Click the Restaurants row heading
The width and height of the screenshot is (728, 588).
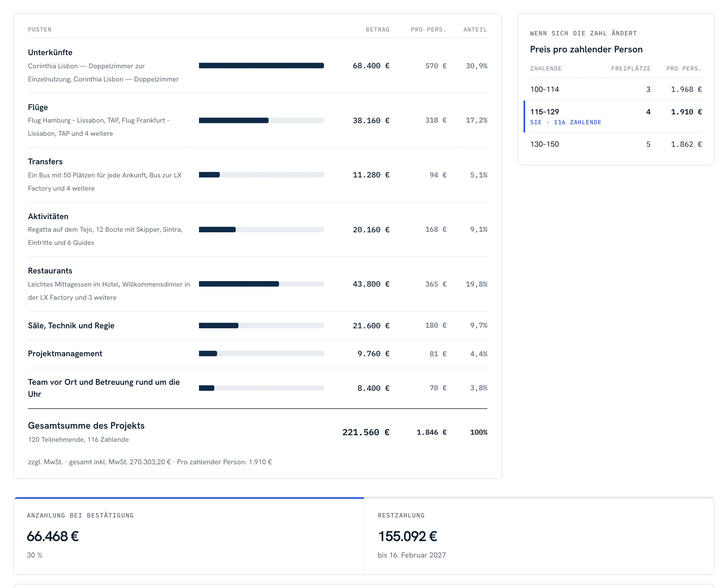pyautogui.click(x=50, y=271)
